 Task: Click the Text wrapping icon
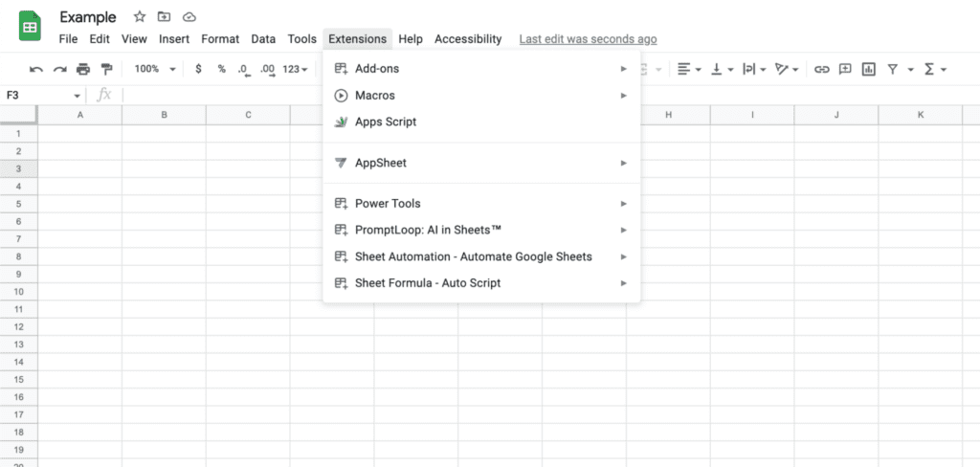click(748, 70)
